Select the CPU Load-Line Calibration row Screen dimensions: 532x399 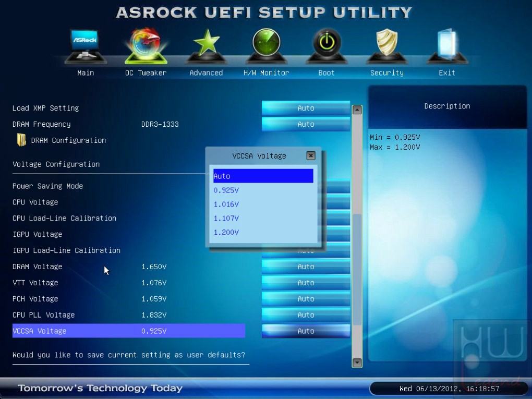click(64, 218)
